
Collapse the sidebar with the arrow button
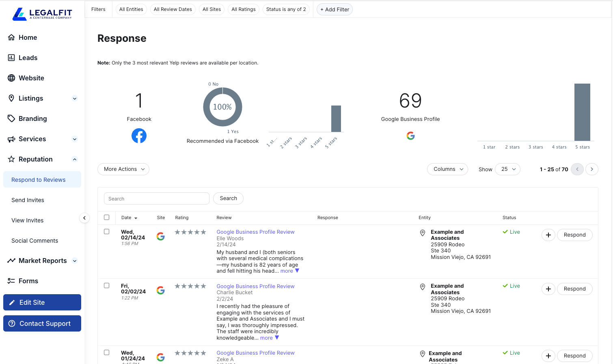pos(84,218)
